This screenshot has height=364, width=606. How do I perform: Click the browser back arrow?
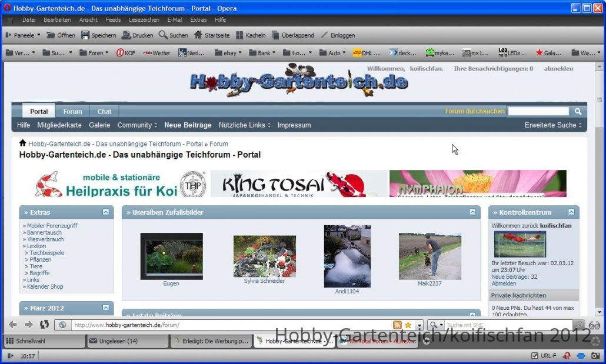(13, 325)
